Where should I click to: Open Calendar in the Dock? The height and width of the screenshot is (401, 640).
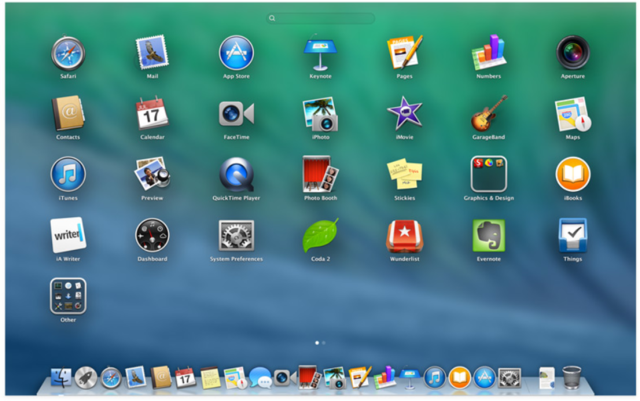pos(185,378)
